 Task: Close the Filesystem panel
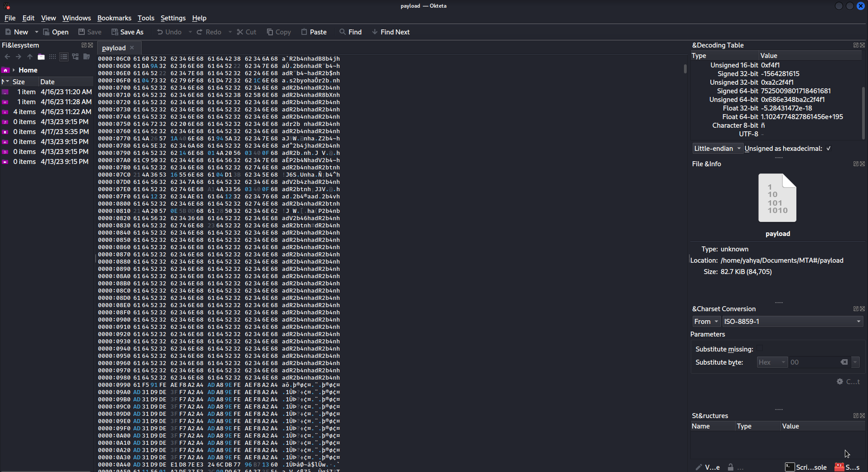[x=90, y=45]
